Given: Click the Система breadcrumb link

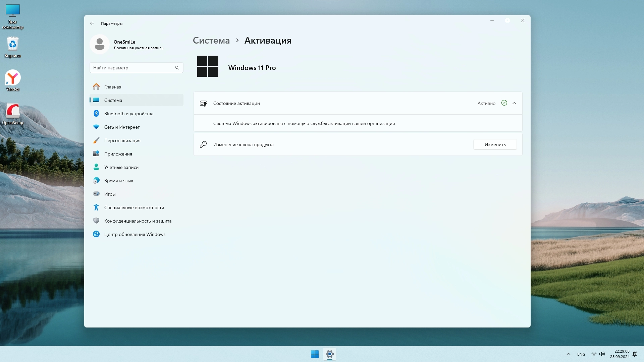Looking at the screenshot, I should pos(211,41).
